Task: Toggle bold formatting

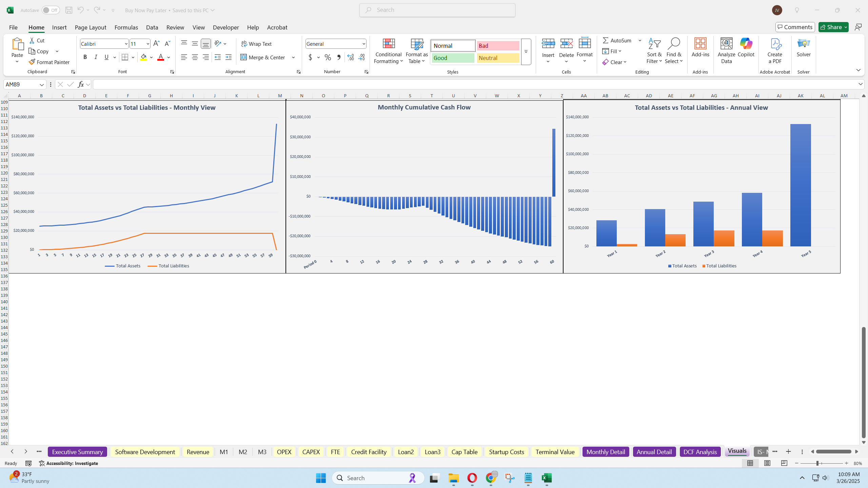Action: point(85,57)
